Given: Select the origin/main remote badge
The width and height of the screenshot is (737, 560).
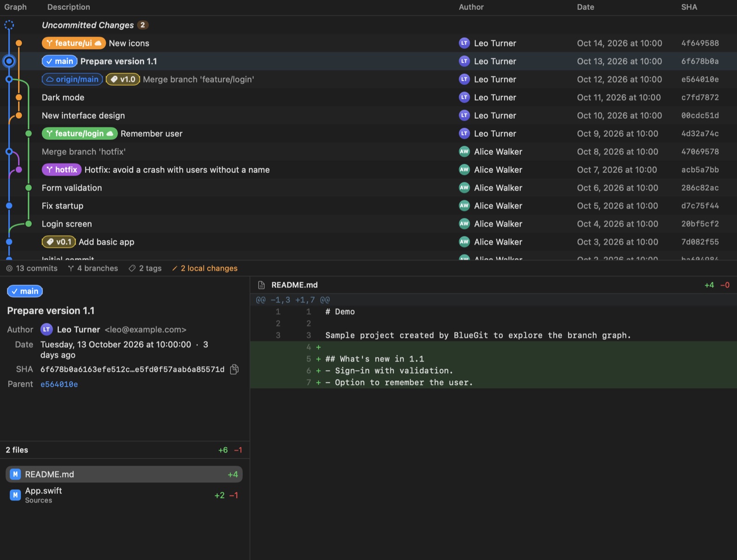Looking at the screenshot, I should pyautogui.click(x=72, y=79).
